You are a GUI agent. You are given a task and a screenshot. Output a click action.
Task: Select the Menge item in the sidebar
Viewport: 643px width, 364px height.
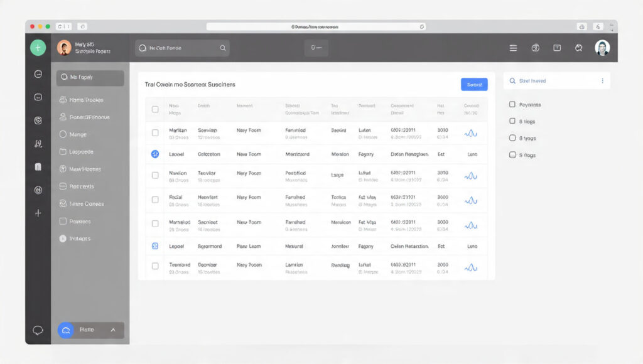[x=78, y=134]
